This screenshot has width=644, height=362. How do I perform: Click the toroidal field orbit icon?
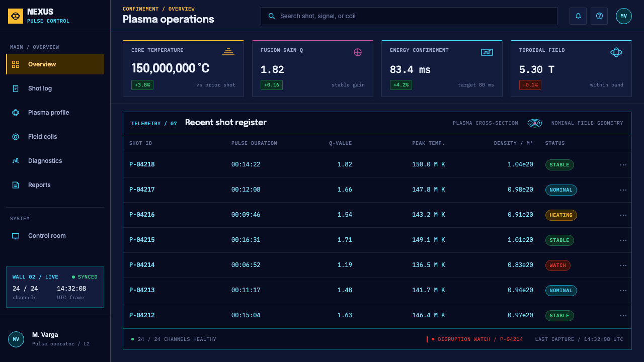[x=616, y=52]
